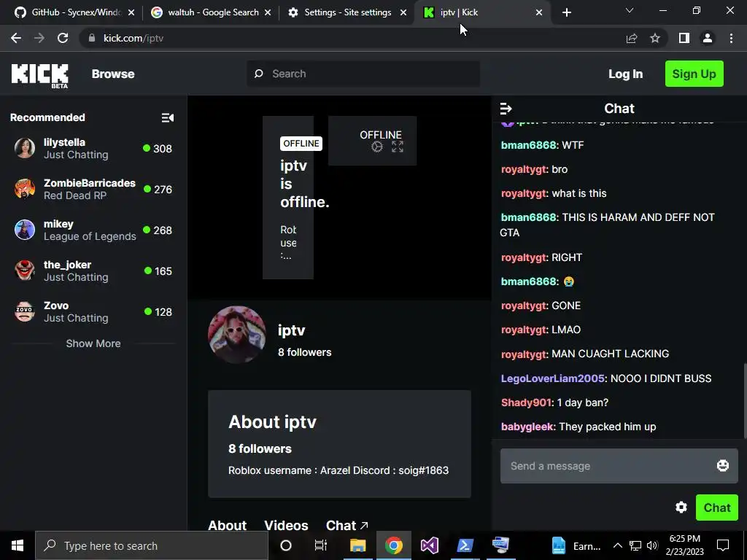Open a new browser tab
The width and height of the screenshot is (747, 560).
coord(566,12)
